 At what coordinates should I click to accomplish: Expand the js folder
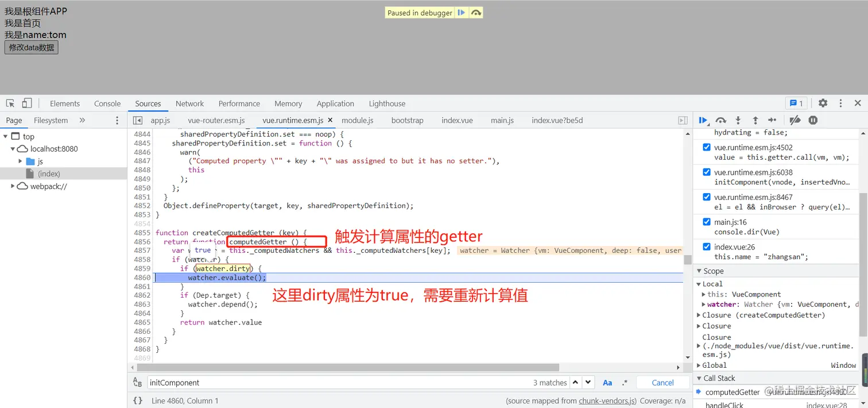(21, 161)
